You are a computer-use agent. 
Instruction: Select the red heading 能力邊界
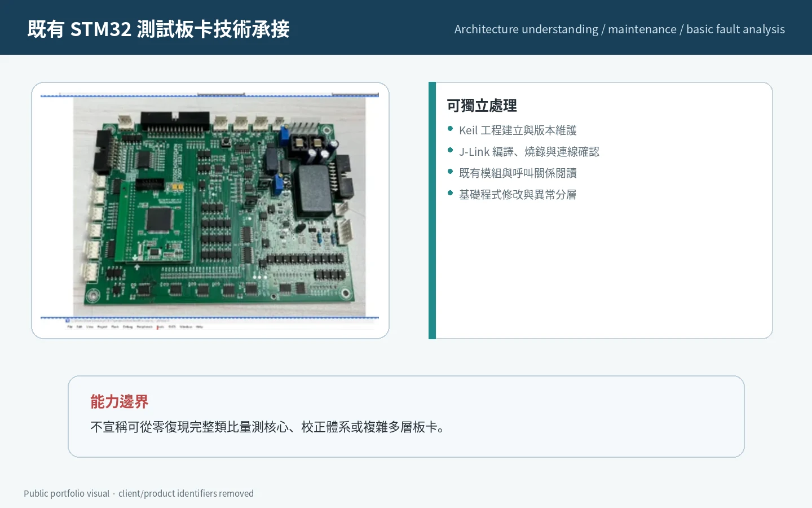[119, 402]
